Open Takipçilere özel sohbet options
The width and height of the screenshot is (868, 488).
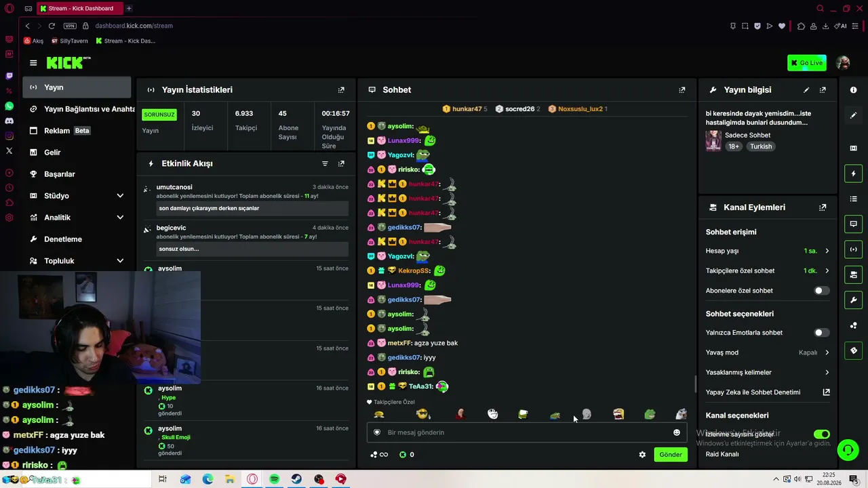tap(768, 270)
